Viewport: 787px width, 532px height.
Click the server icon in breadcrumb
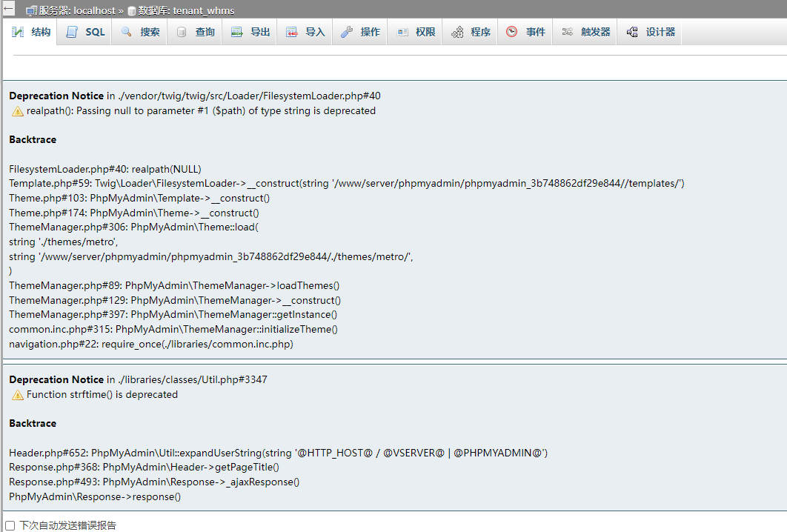[31, 11]
